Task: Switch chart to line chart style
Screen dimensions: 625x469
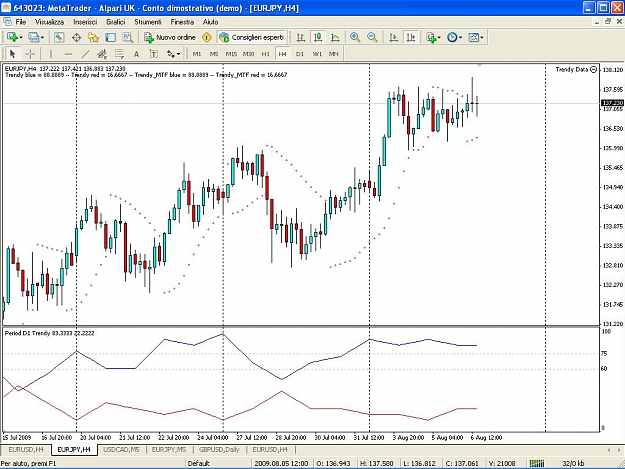Action: point(335,37)
